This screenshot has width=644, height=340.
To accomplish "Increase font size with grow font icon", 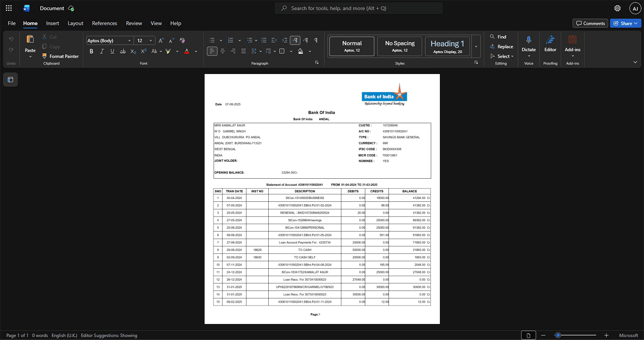I will pos(161,41).
